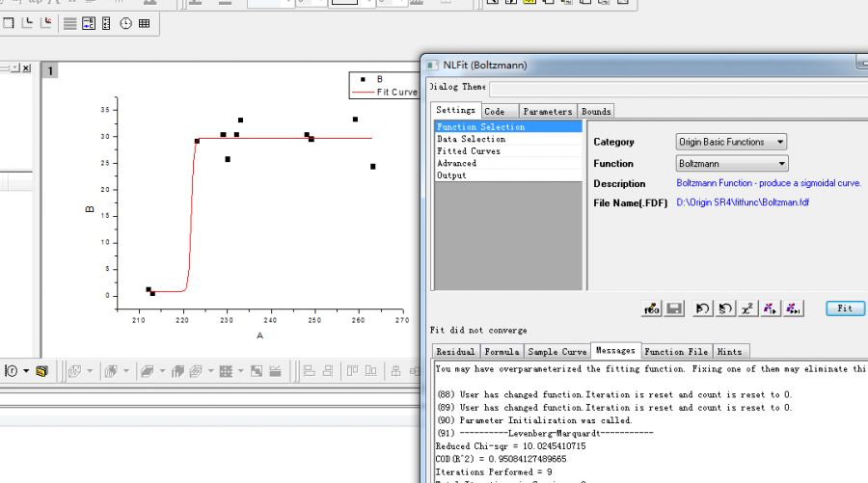Open the Residual tab
This screenshot has width=868, height=483.
coord(455,351)
